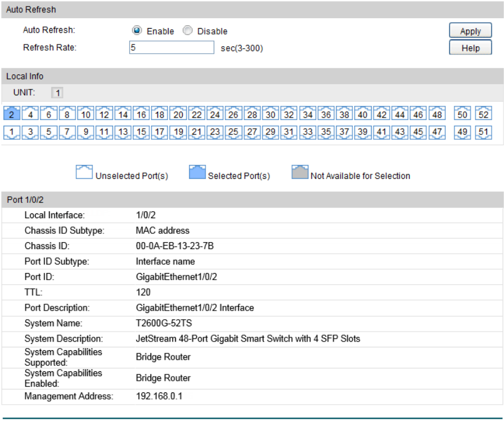The width and height of the screenshot is (504, 424).
Task: Click port 37 icon
Action: [344, 132]
